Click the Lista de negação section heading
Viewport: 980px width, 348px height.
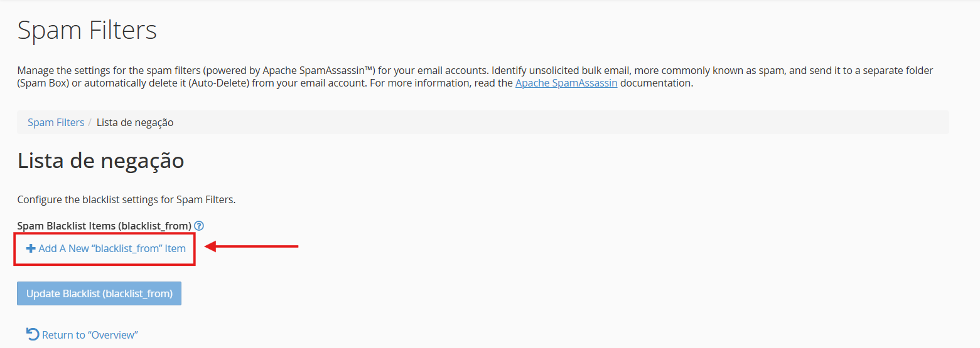coord(100,161)
